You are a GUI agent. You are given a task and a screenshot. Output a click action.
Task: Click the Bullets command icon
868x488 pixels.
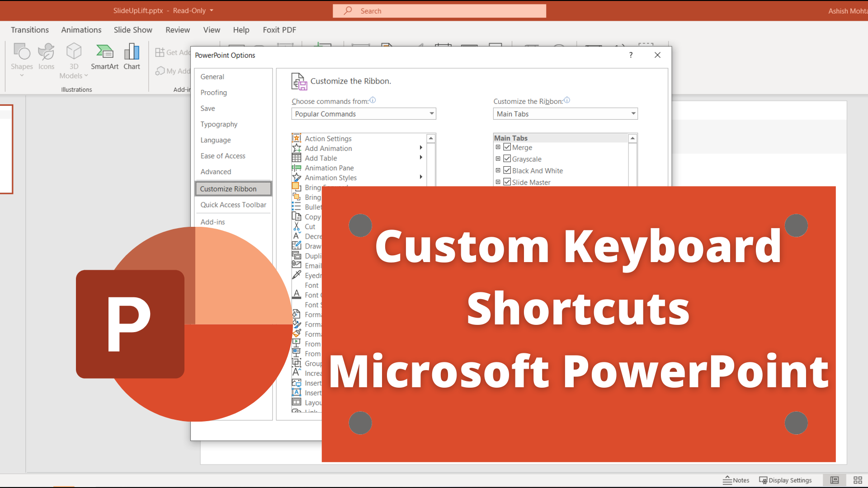(x=297, y=206)
